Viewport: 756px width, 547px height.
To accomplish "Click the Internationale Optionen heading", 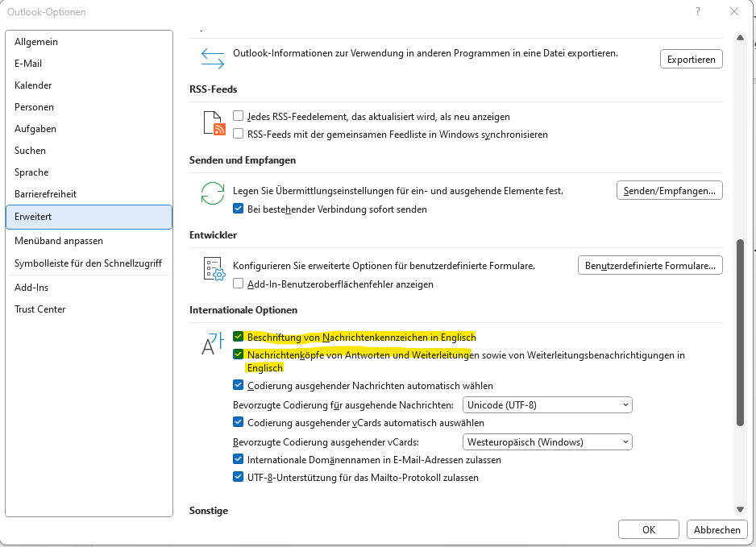I will (x=243, y=310).
